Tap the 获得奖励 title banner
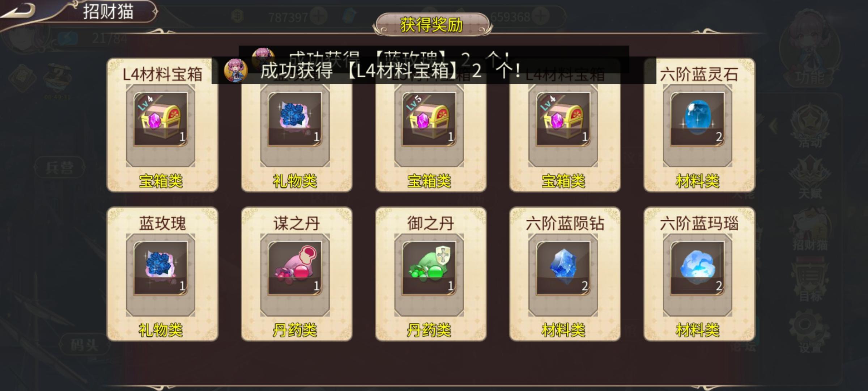The width and height of the screenshot is (868, 391). [432, 25]
